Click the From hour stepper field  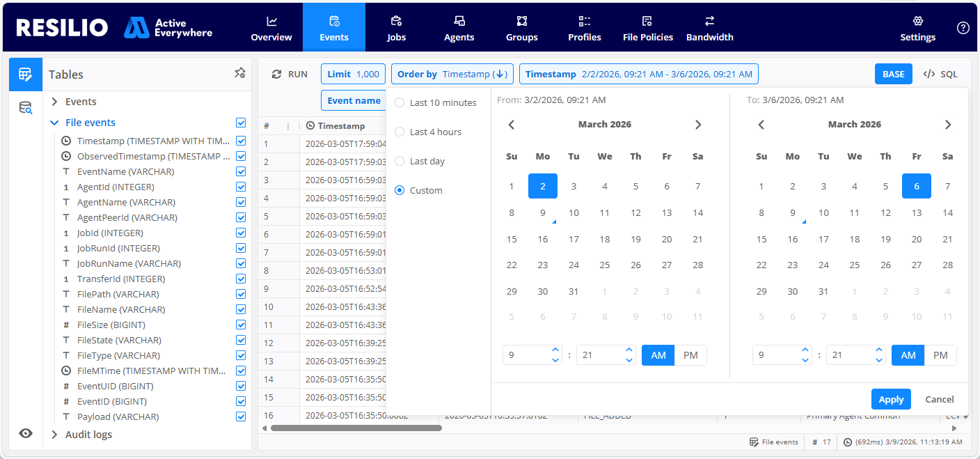pos(532,355)
